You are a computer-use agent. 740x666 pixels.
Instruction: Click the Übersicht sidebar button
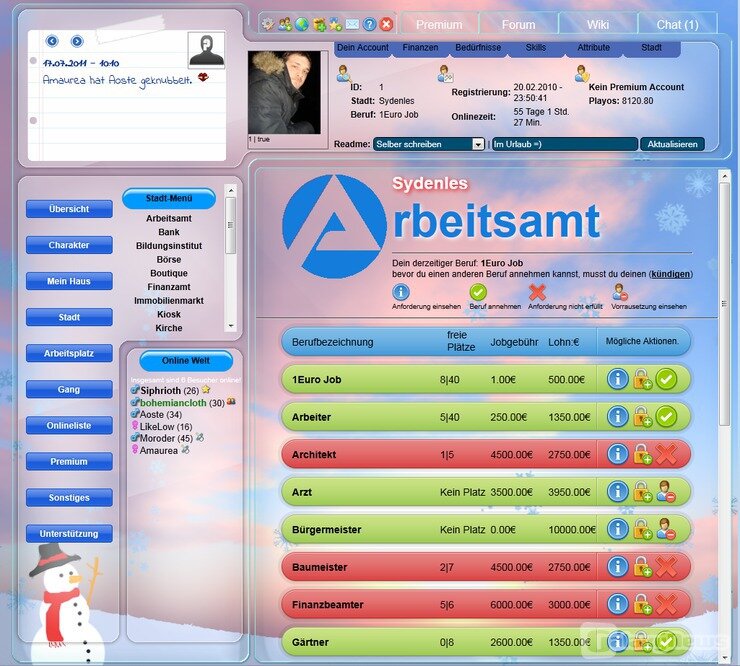point(69,209)
